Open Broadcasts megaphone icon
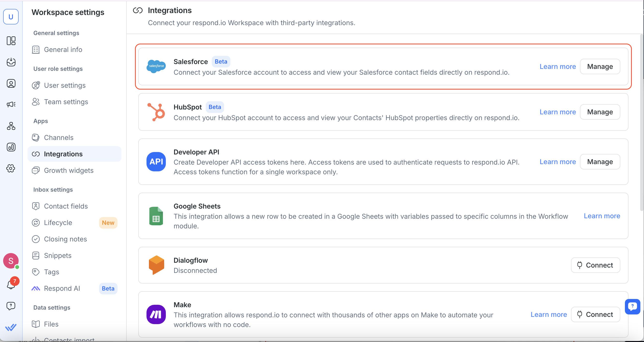Viewport: 644px width, 342px height. click(x=11, y=104)
